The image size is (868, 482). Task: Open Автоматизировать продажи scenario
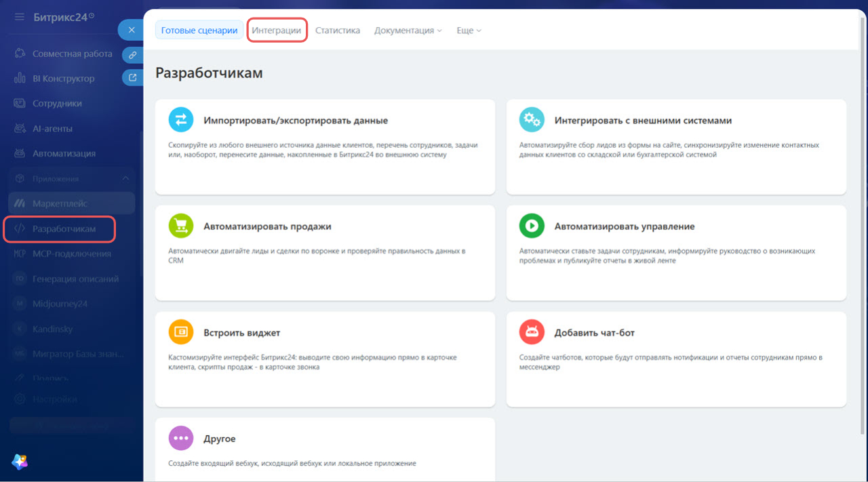coord(325,253)
